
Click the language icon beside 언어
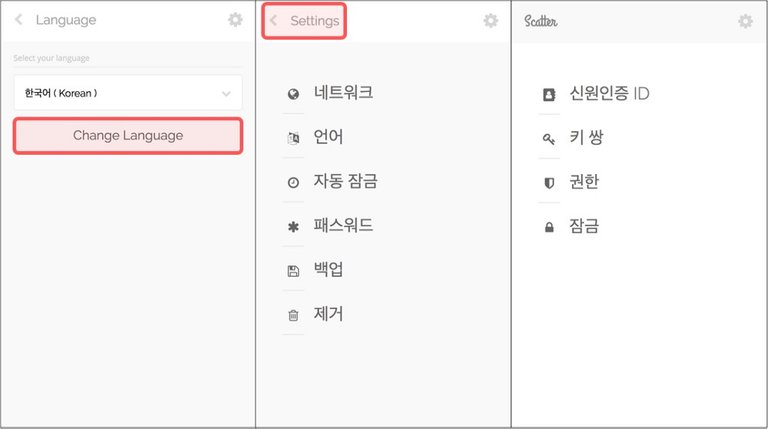pos(293,138)
